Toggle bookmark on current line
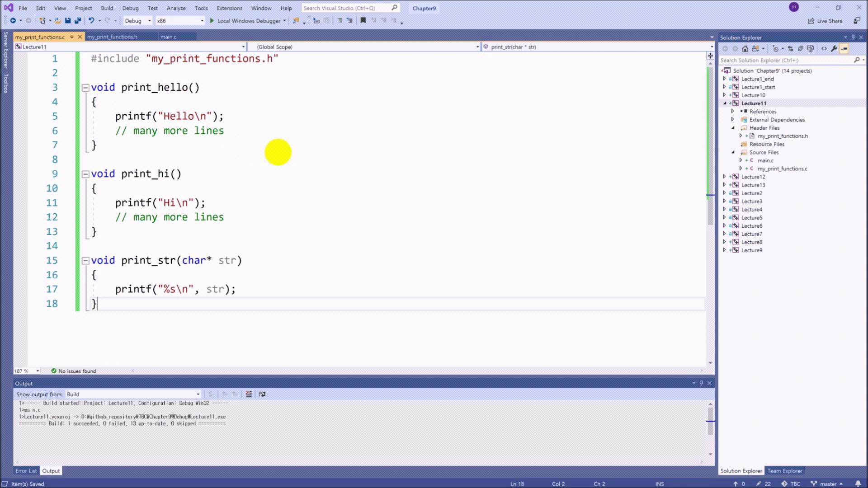The image size is (868, 488). point(363,21)
